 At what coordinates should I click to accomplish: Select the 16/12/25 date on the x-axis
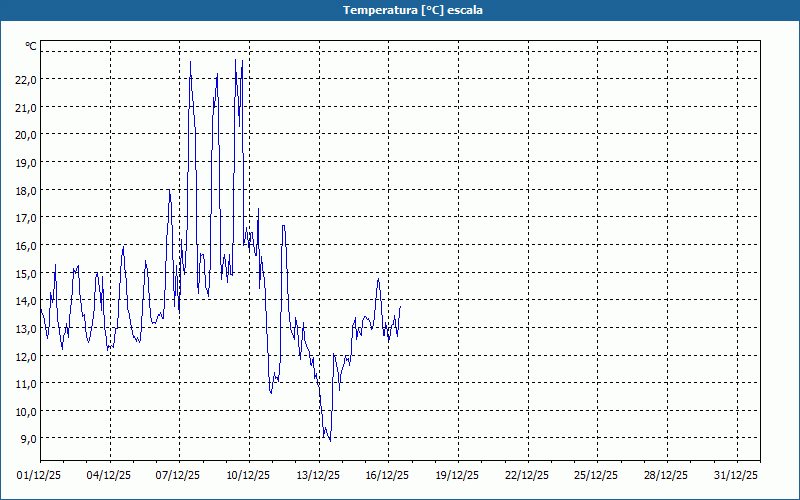coord(388,475)
